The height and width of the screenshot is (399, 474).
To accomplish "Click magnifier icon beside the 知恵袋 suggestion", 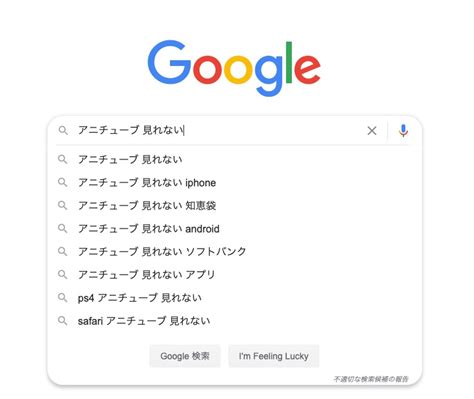I will pos(63,205).
